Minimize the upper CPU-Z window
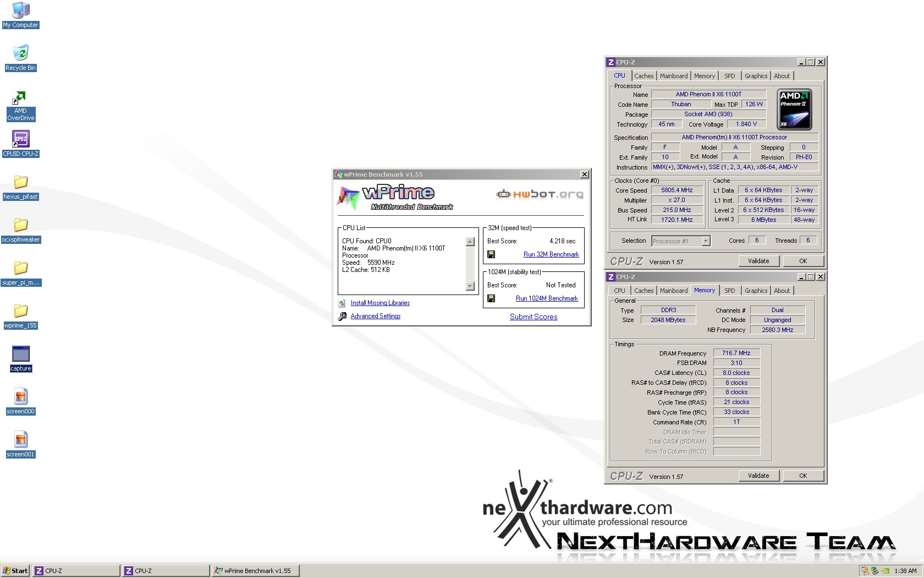This screenshot has width=924, height=578. point(801,62)
